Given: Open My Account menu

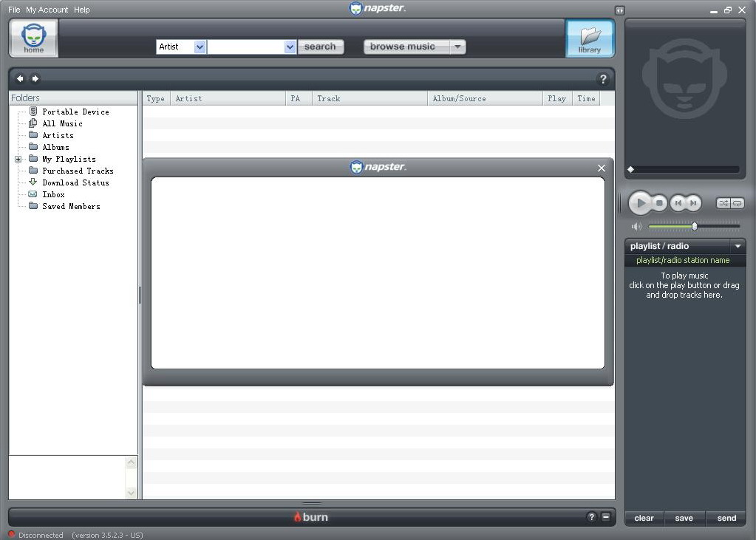Looking at the screenshot, I should (47, 10).
